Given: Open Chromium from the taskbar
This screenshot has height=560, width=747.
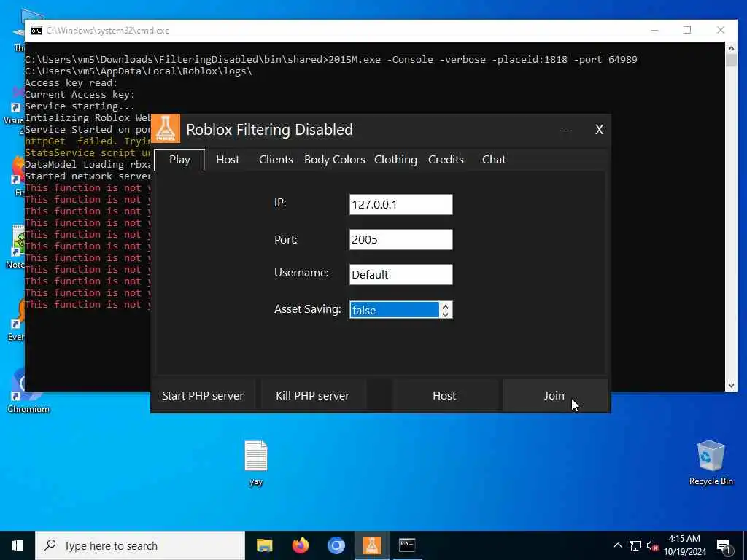Looking at the screenshot, I should [x=336, y=545].
